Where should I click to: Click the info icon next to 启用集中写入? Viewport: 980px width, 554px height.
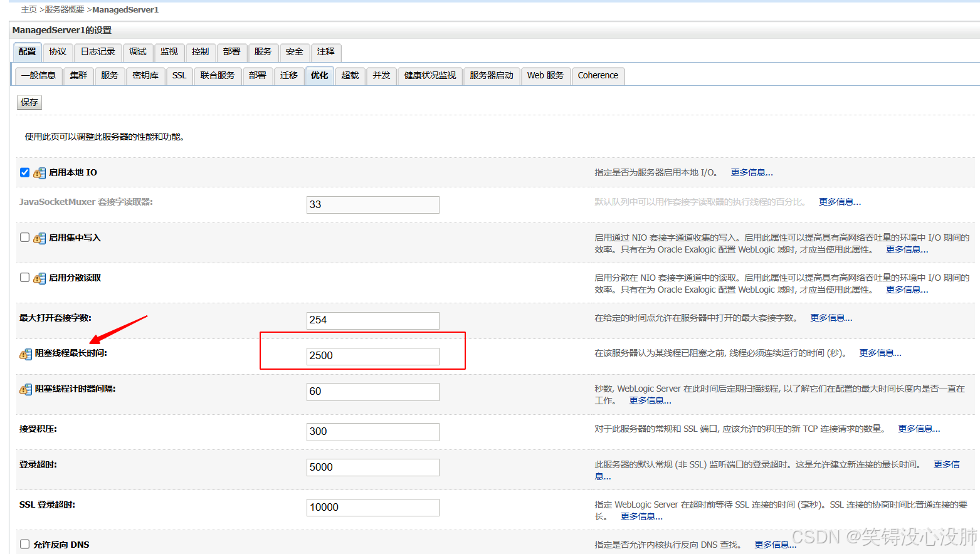39,238
